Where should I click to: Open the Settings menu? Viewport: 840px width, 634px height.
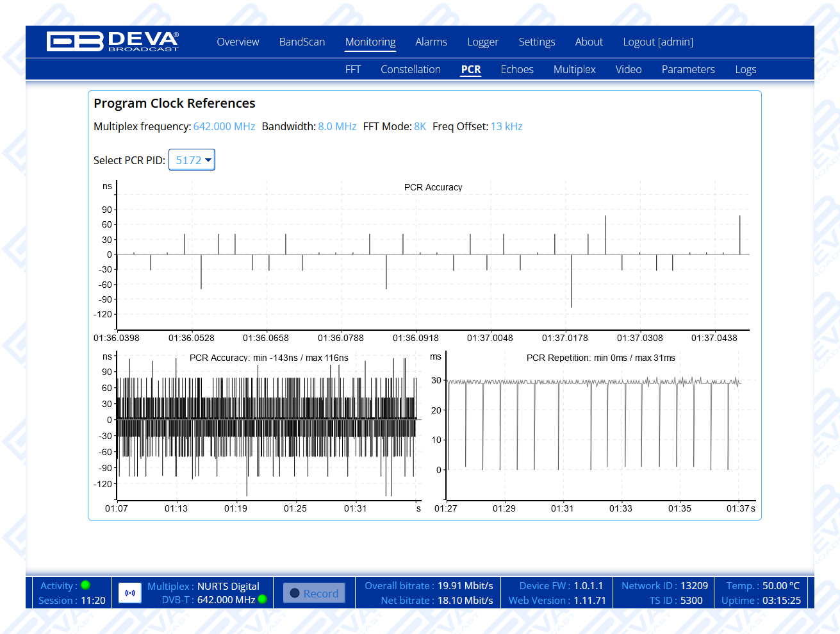pyautogui.click(x=536, y=42)
